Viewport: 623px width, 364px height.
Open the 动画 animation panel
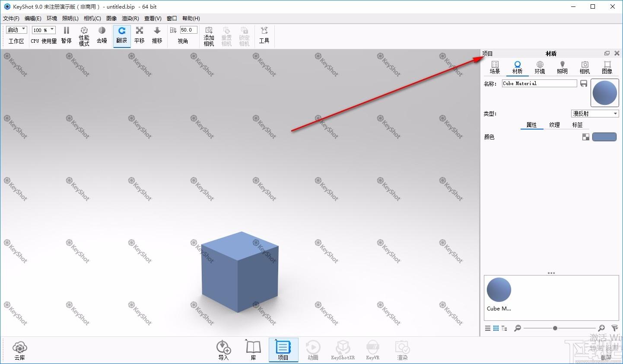coord(313,350)
